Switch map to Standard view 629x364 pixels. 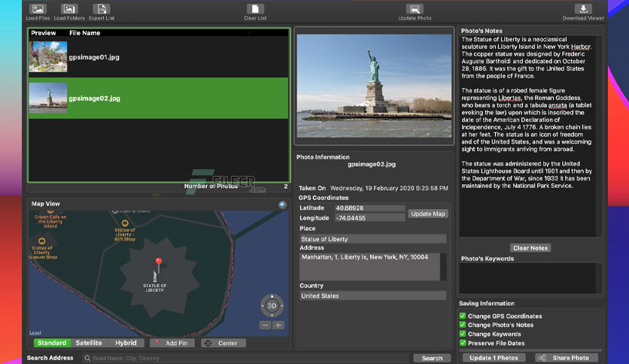tap(52, 343)
